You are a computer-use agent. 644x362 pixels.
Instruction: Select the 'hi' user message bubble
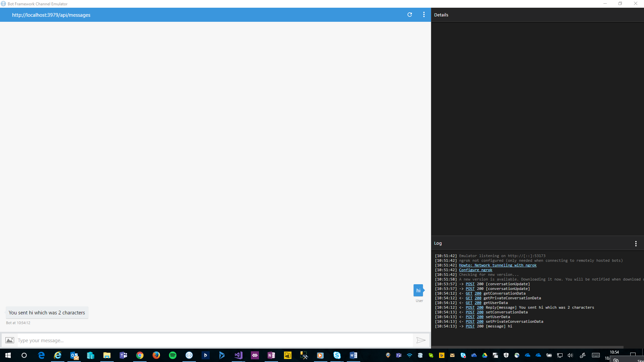point(418,291)
